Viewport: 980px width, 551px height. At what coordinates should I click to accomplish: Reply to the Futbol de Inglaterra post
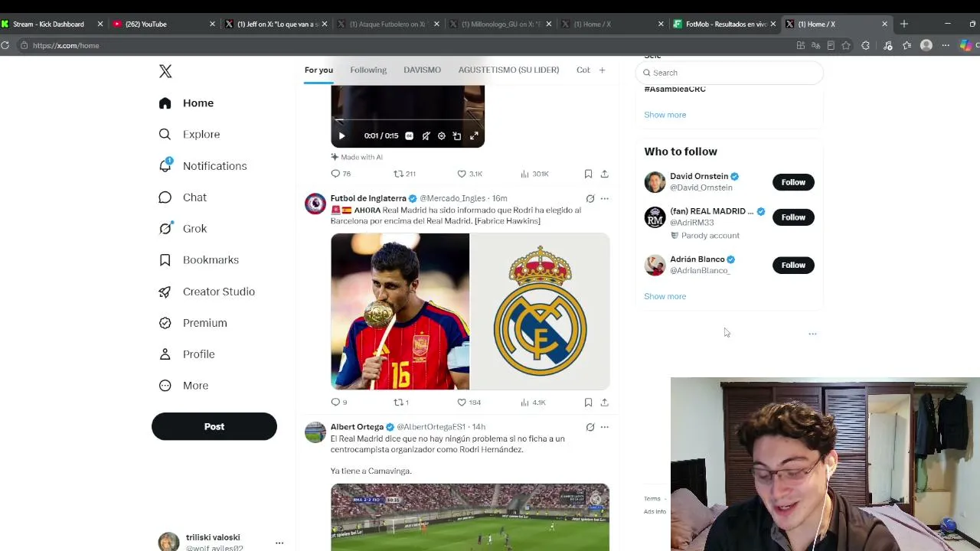339,403
